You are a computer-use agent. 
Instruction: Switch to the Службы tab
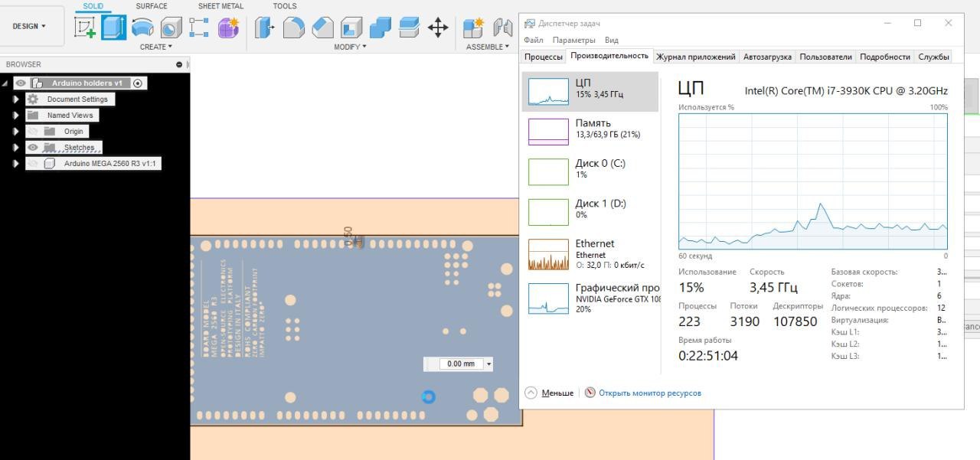[933, 57]
